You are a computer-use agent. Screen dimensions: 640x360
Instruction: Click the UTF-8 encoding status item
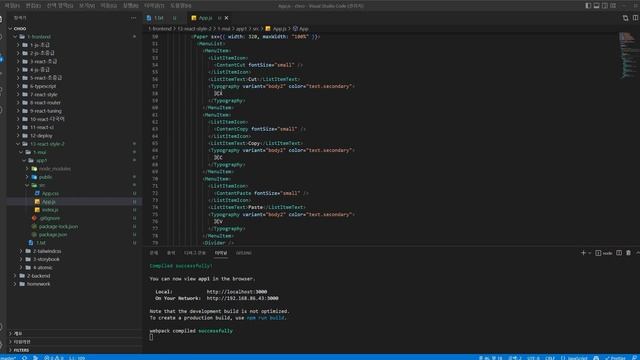click(533, 358)
